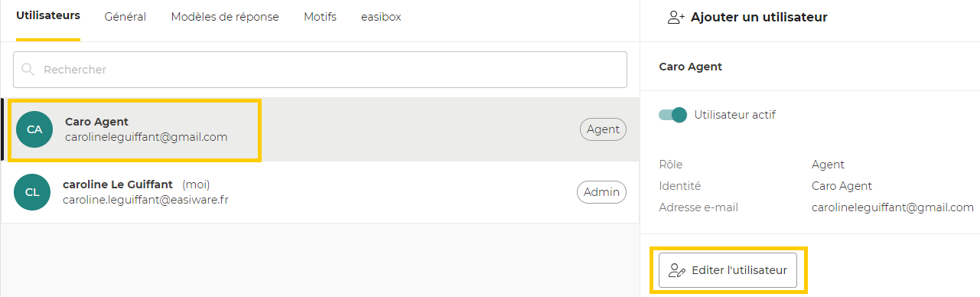
Task: Focus the Rechercher search field
Action: coord(320,70)
